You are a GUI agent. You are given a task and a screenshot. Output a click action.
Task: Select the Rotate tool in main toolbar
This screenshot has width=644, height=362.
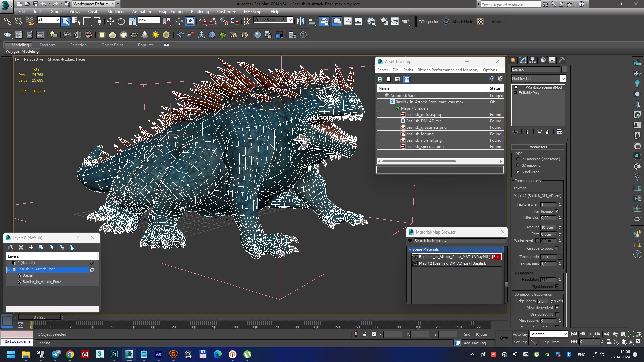(x=121, y=22)
